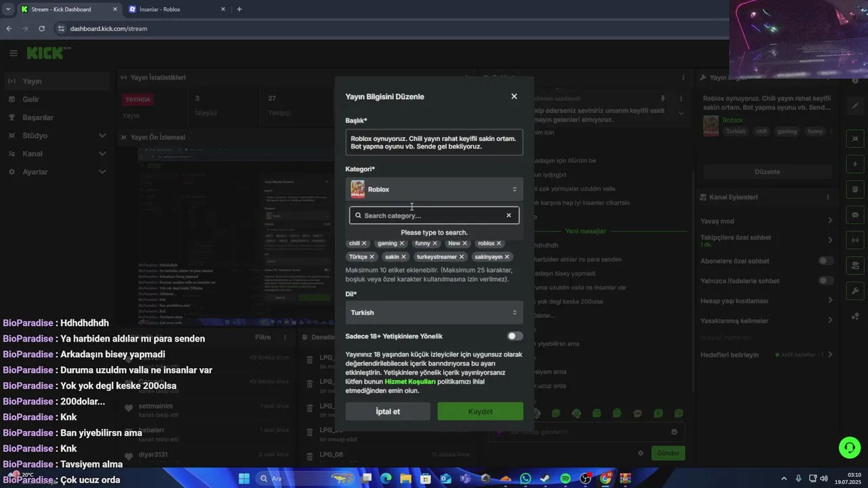Reload the dashboard page
The height and width of the screenshot is (488, 868).
pos(41,28)
